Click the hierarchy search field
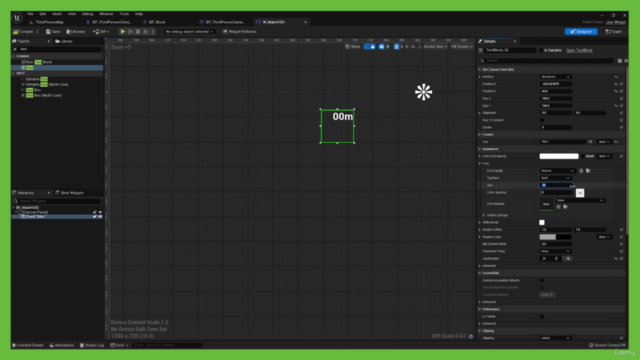640x360 pixels. 57,201
